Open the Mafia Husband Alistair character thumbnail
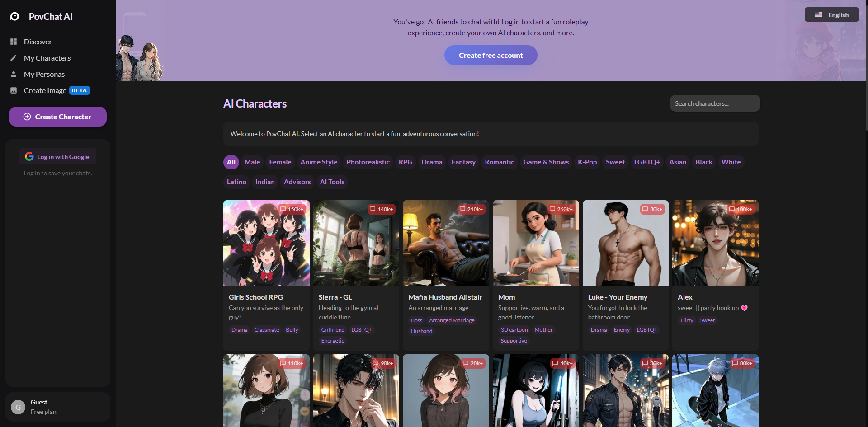Screen dimensions: 868x427 click(446, 243)
